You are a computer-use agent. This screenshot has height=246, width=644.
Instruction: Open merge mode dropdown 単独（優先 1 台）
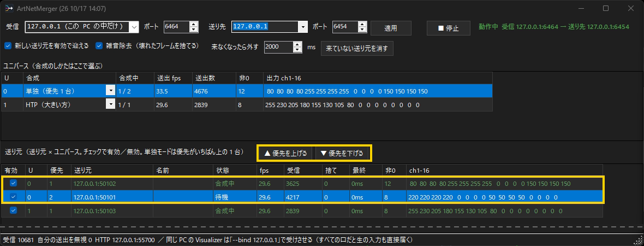click(x=110, y=91)
